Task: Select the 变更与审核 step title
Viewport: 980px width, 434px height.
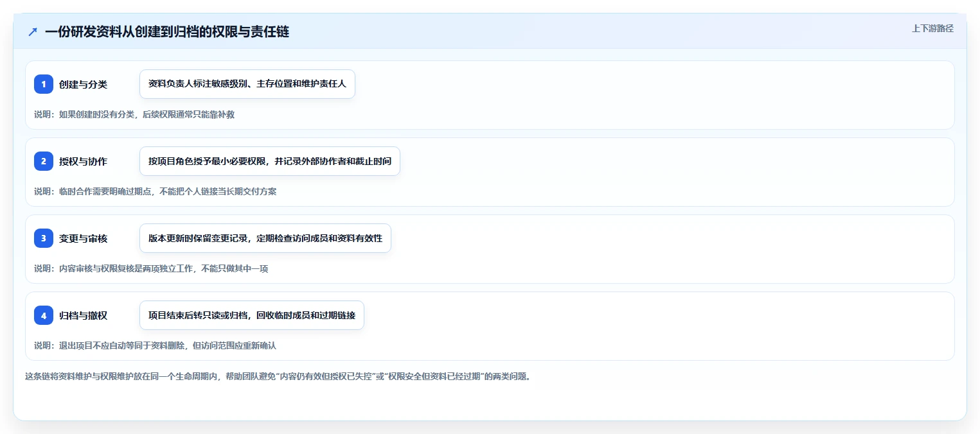Action: click(x=84, y=238)
